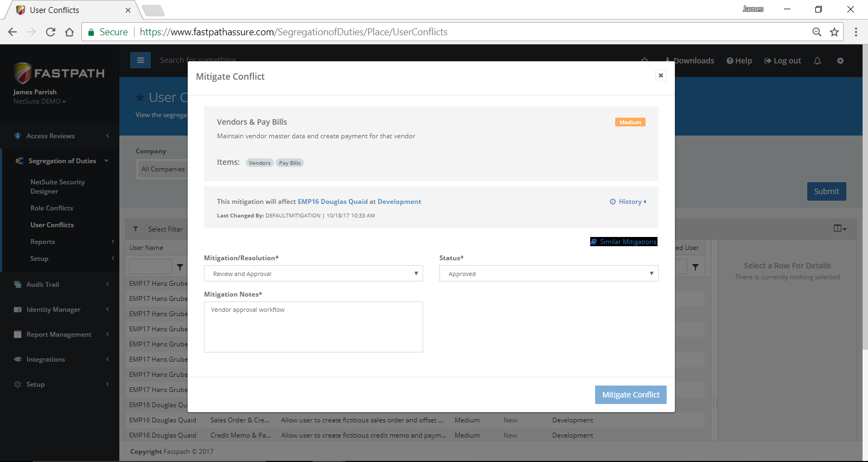868x462 pixels.
Task: Open the Mitigation/Resolution dropdown
Action: click(x=313, y=273)
